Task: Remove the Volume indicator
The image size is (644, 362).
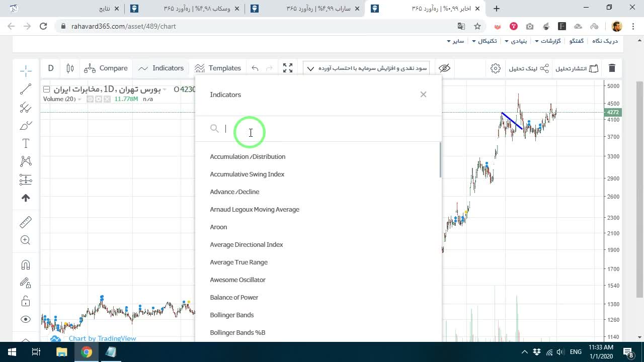Action: [107, 99]
